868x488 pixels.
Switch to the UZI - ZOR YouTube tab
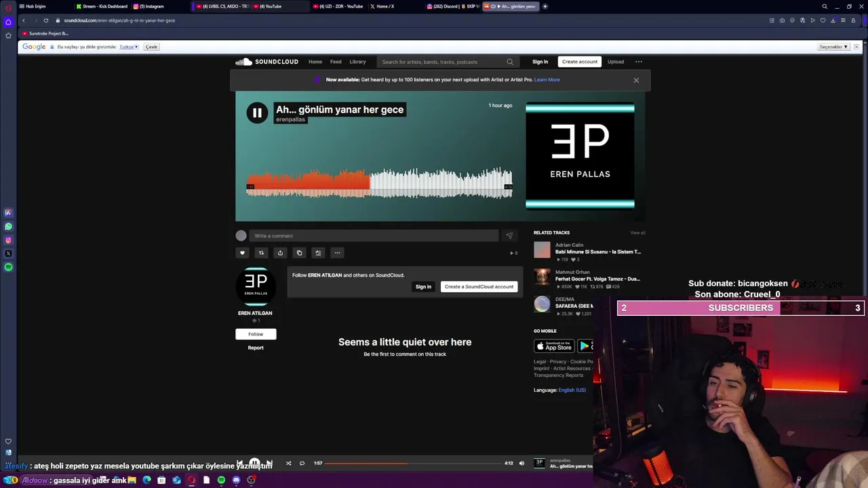click(339, 6)
